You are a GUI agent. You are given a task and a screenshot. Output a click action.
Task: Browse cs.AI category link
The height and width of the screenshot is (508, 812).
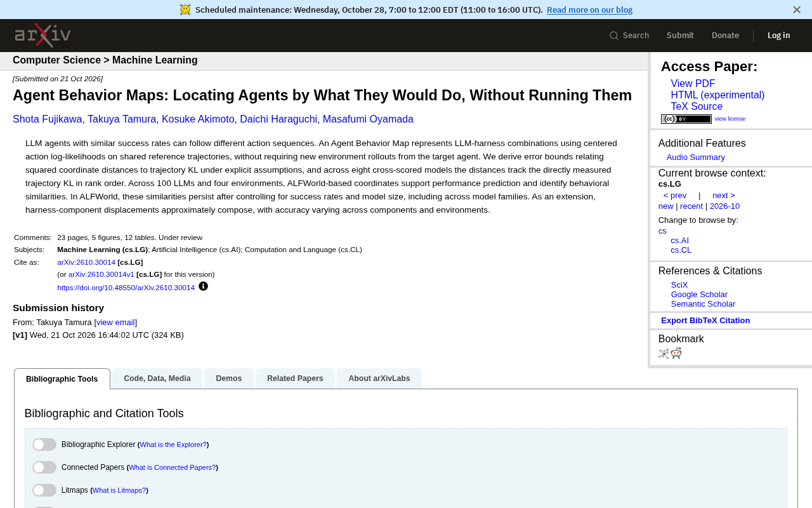coord(679,241)
